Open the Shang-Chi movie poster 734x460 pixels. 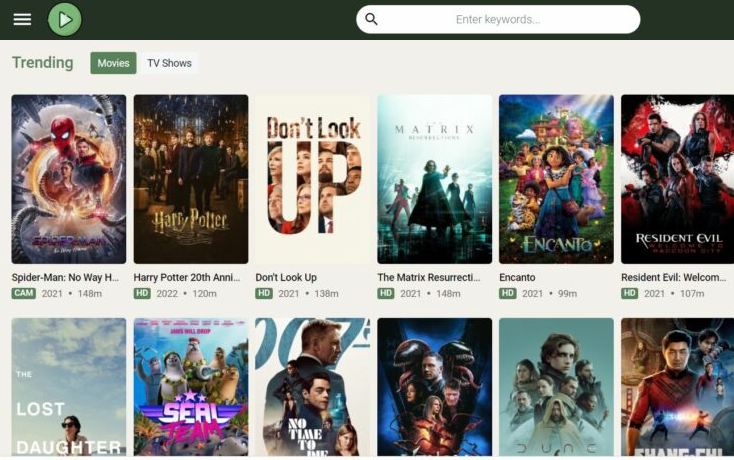click(x=677, y=388)
